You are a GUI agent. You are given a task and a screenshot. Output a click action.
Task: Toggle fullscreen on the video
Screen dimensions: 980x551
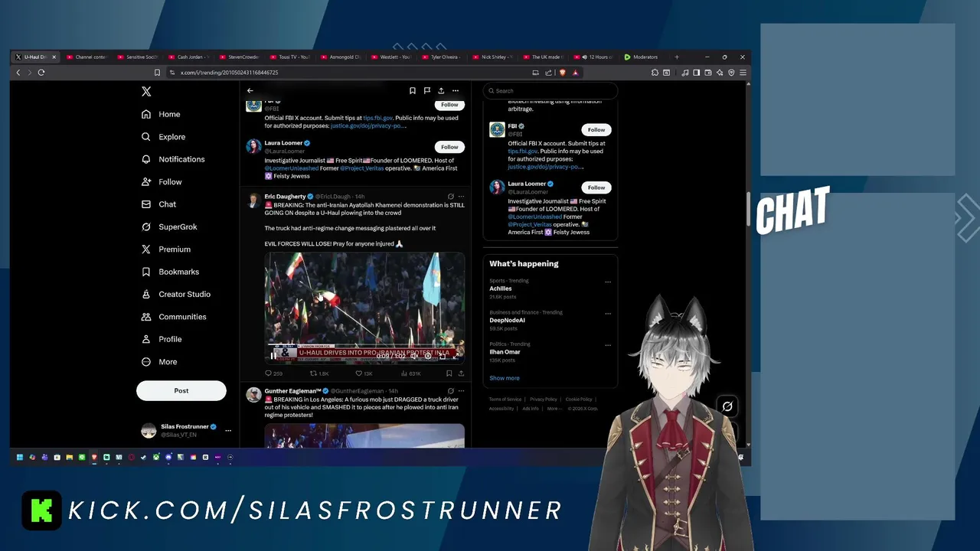[456, 356]
